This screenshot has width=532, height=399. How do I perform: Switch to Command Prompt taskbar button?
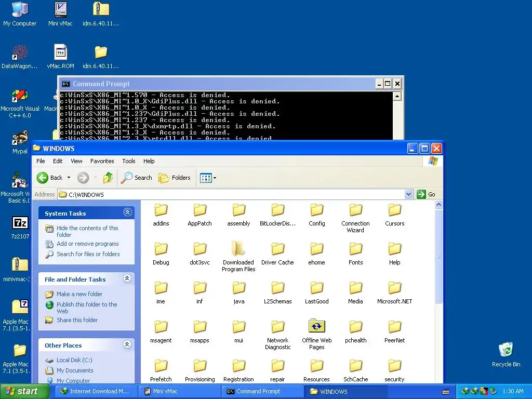(262, 392)
